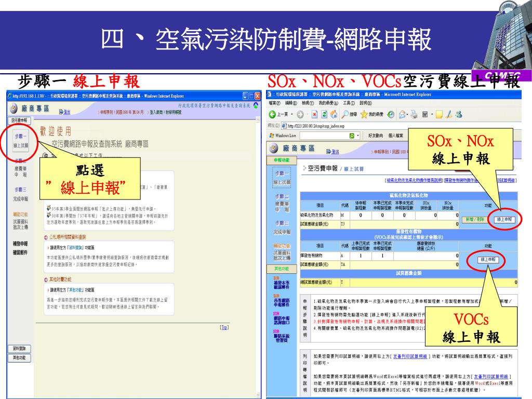This screenshot has width=532, height=399.
Task: Open 編輯(E) menu in right browser
Action: click(291, 103)
